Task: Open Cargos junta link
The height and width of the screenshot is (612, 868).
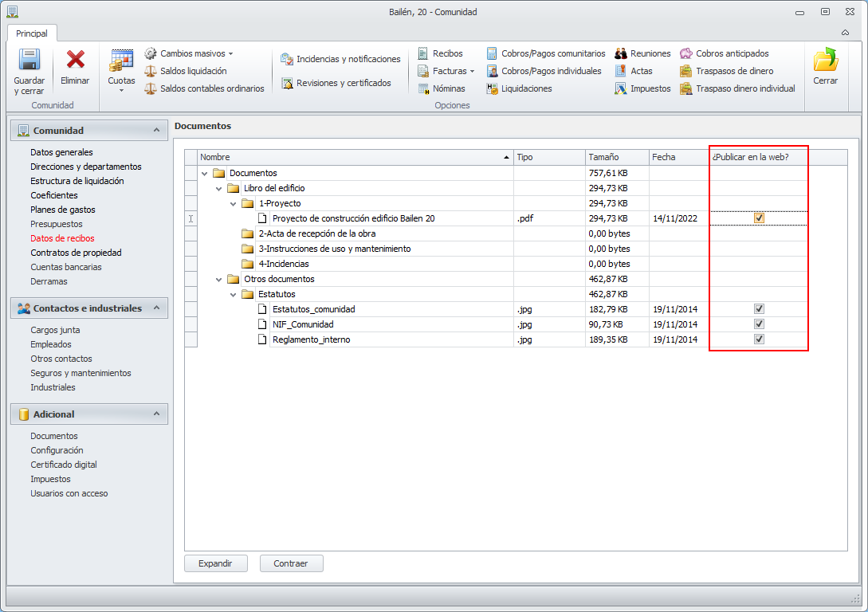Action: [55, 330]
